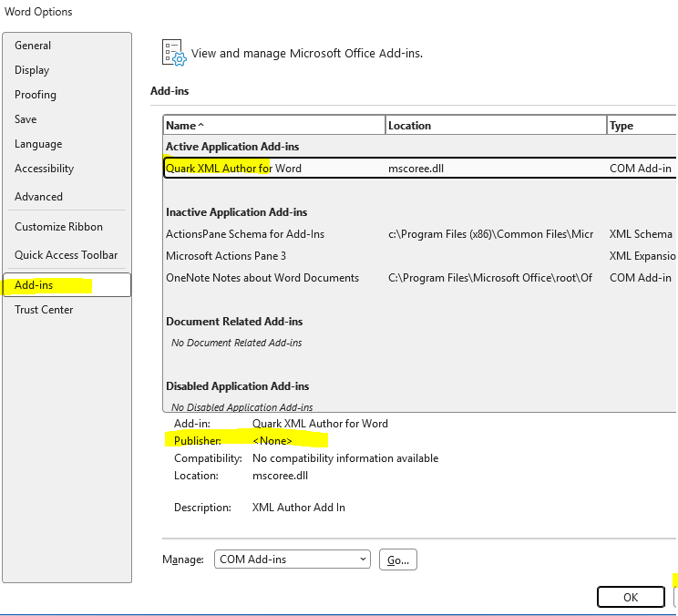Click the XML Expansion type cell
This screenshot has height=616, width=678.
tap(642, 256)
